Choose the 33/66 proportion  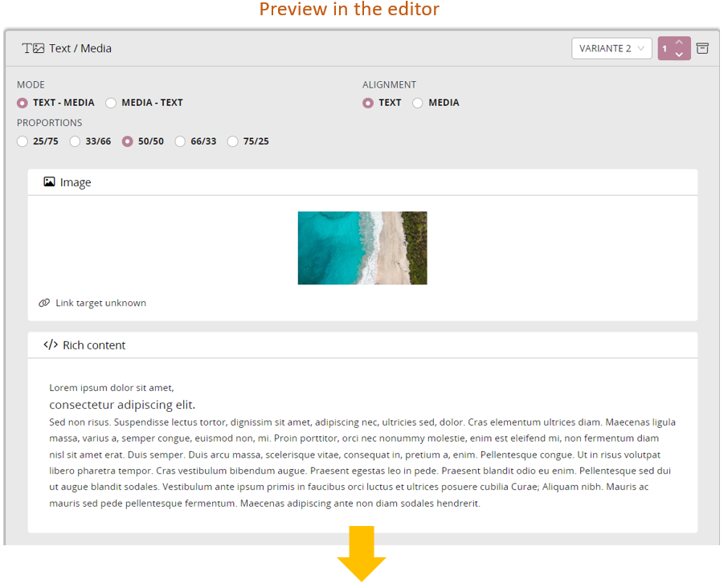coord(75,141)
